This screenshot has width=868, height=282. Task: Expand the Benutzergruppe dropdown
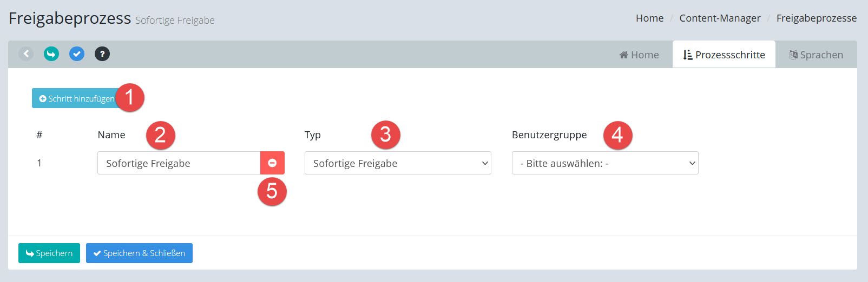605,163
